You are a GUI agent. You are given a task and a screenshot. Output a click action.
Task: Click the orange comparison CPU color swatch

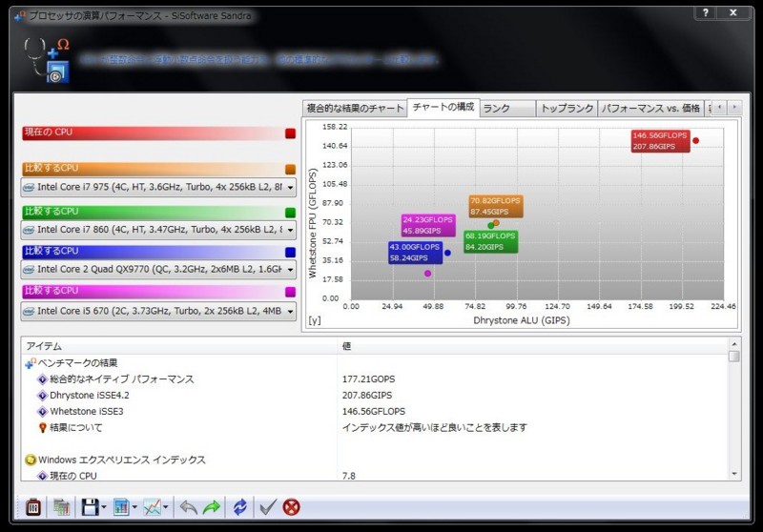click(x=290, y=169)
